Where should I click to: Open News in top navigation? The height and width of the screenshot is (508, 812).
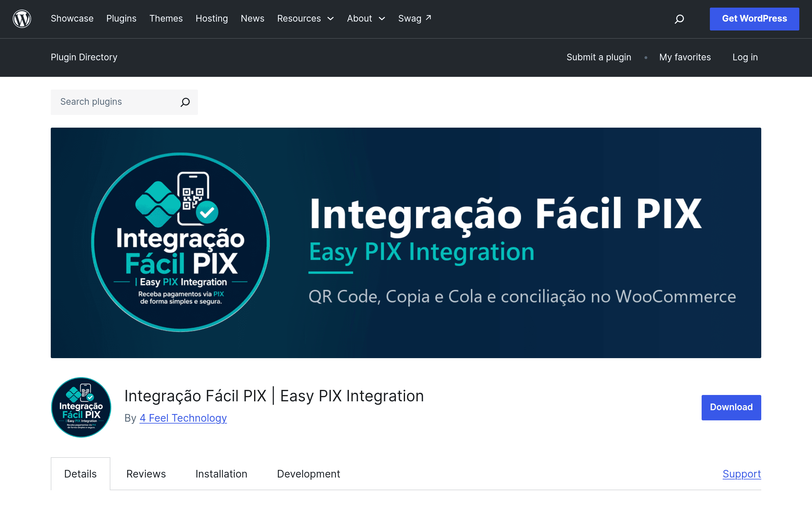253,18
